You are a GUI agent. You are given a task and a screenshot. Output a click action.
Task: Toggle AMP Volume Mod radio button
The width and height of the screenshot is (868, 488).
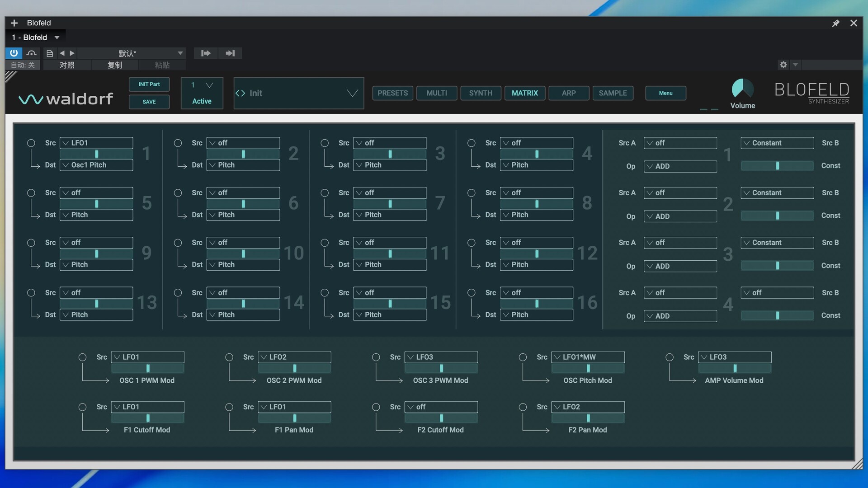click(x=670, y=357)
